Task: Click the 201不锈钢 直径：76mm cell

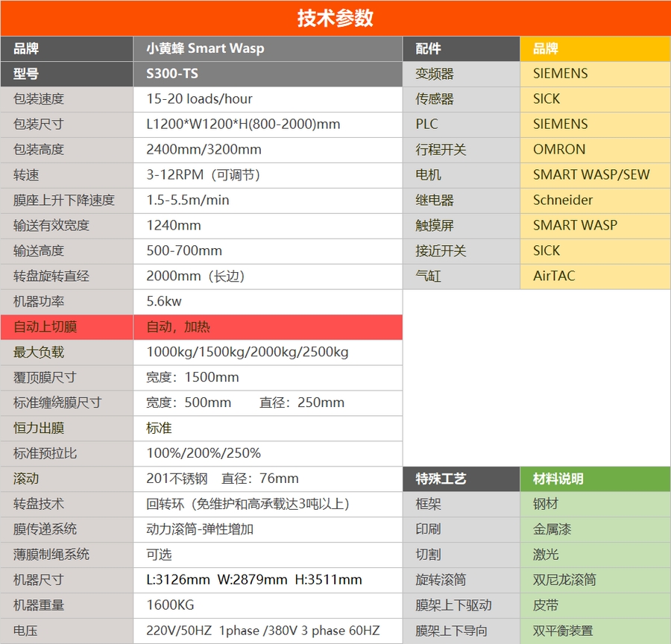Action: tap(268, 479)
